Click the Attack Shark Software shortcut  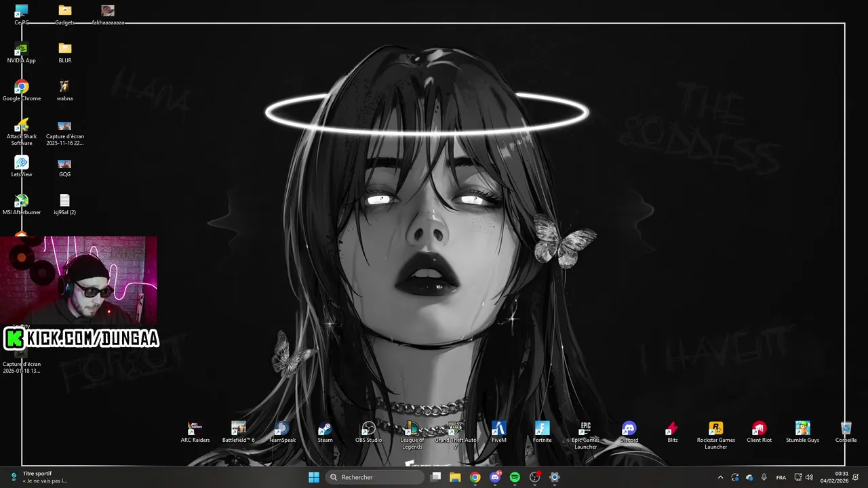tap(22, 132)
